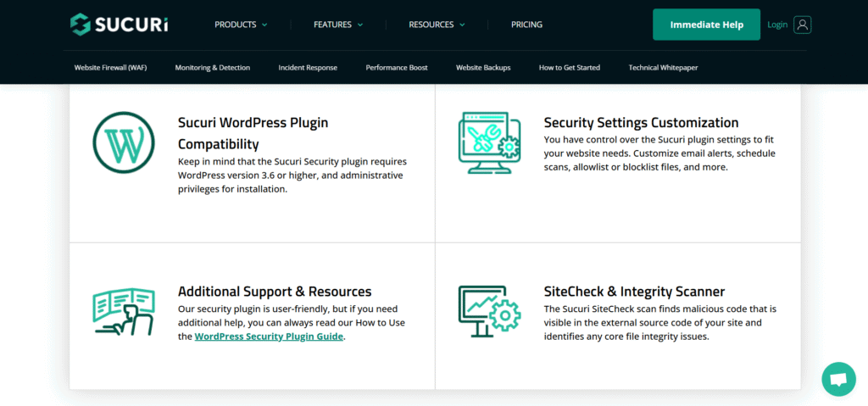Open Website Firewall (WAF) link

[111, 68]
